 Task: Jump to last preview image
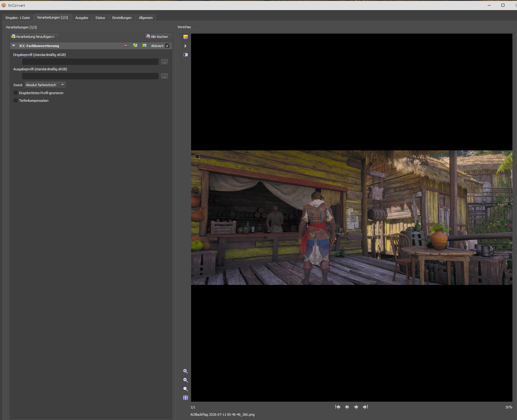(365, 407)
